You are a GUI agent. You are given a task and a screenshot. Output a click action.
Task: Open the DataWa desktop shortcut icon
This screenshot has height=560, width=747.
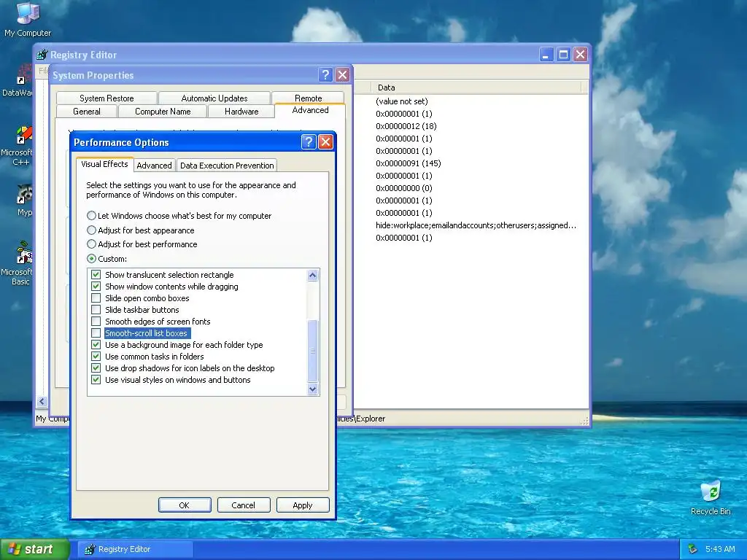[x=18, y=81]
